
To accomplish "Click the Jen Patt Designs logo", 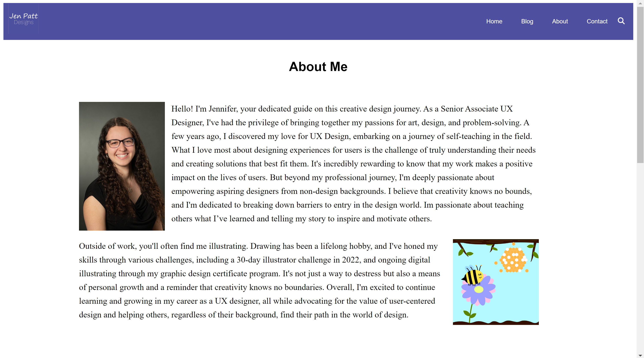I will click(23, 19).
